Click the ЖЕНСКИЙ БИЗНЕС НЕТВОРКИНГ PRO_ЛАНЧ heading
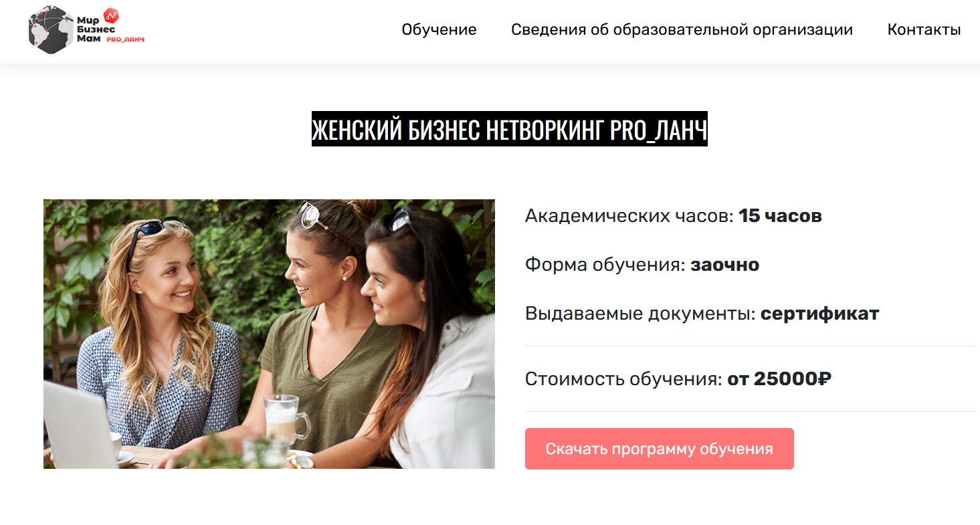 coord(510,129)
